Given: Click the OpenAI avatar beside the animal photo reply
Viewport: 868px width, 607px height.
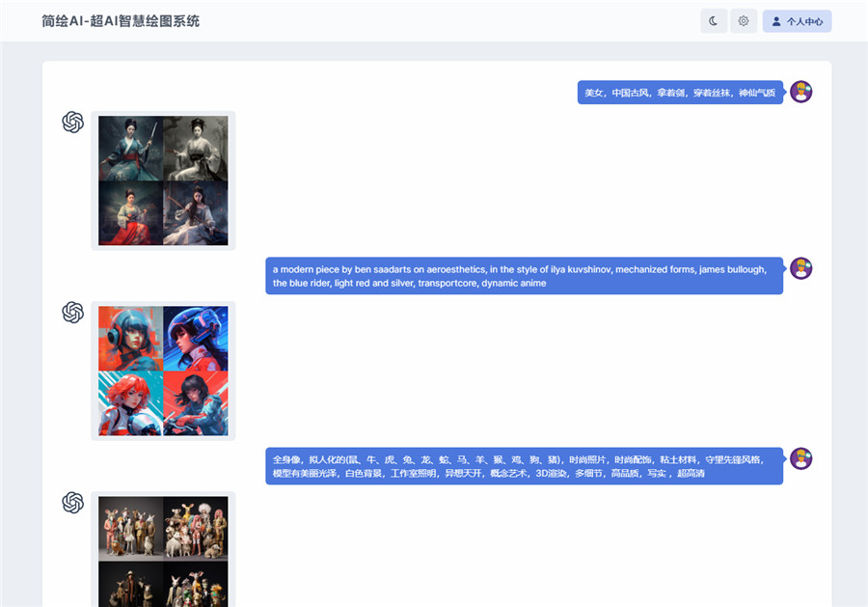Looking at the screenshot, I should pyautogui.click(x=72, y=502).
